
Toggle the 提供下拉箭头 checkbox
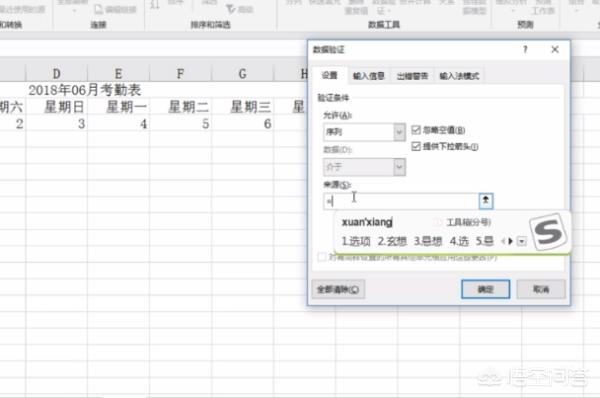pyautogui.click(x=416, y=146)
